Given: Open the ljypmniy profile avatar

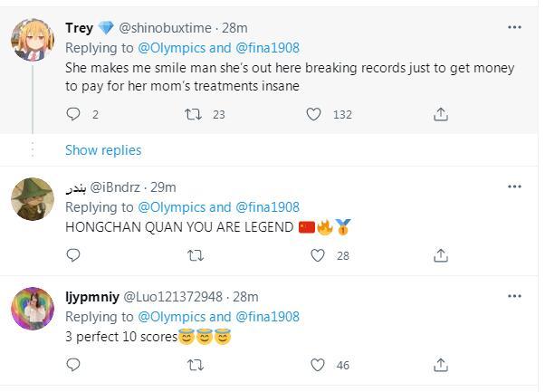Looking at the screenshot, I should pos(33,309).
